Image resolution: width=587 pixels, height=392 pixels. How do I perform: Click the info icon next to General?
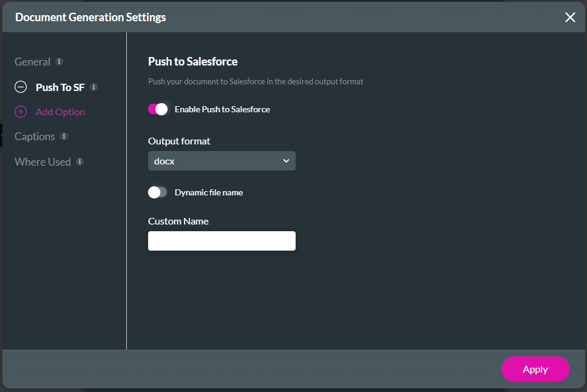[59, 62]
